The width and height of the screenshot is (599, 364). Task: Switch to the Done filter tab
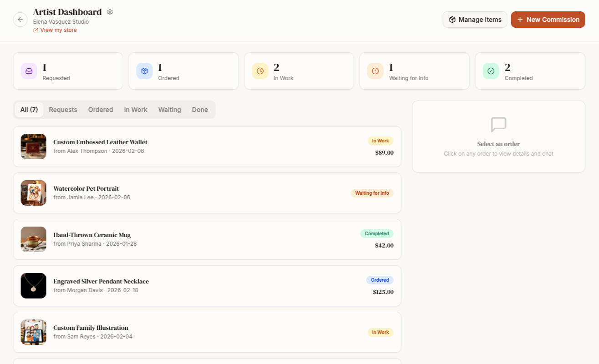[200, 109]
